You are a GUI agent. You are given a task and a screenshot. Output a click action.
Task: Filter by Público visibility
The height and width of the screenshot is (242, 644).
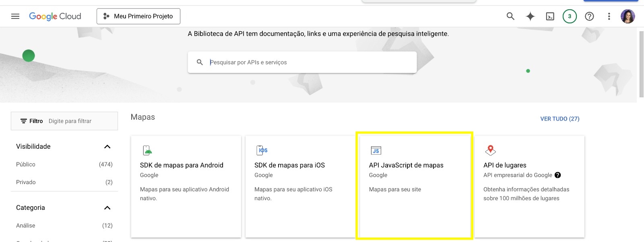click(x=64, y=164)
